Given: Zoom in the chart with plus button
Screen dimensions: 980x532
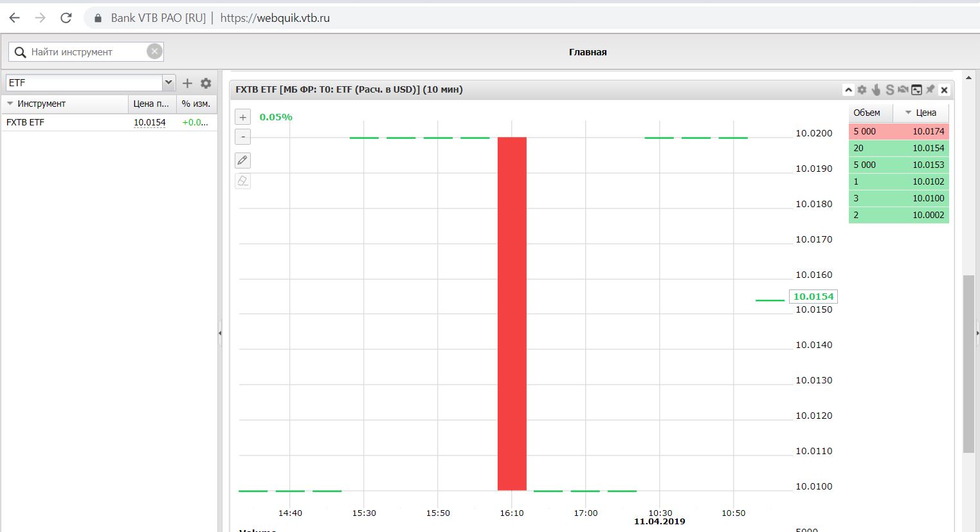Looking at the screenshot, I should point(243,117).
